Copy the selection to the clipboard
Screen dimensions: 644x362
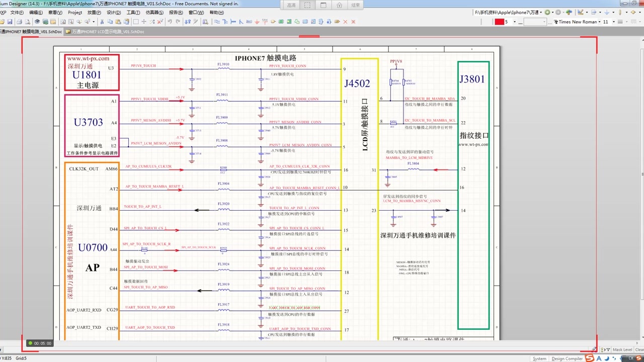(110, 22)
